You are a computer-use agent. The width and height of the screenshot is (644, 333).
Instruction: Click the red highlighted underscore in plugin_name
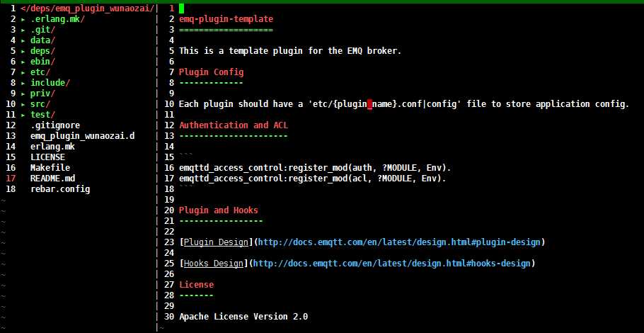point(369,104)
